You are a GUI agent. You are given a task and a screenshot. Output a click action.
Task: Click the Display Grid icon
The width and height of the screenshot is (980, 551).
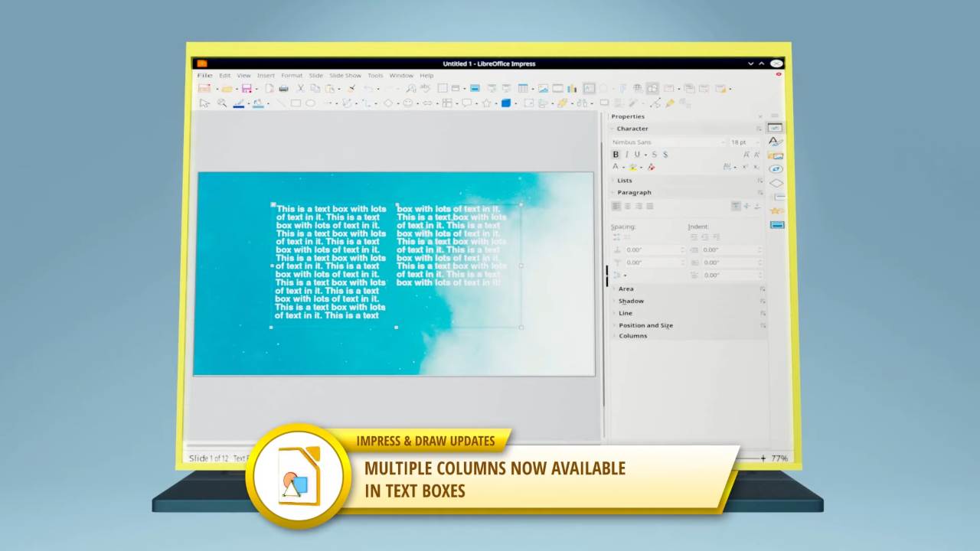443,88
